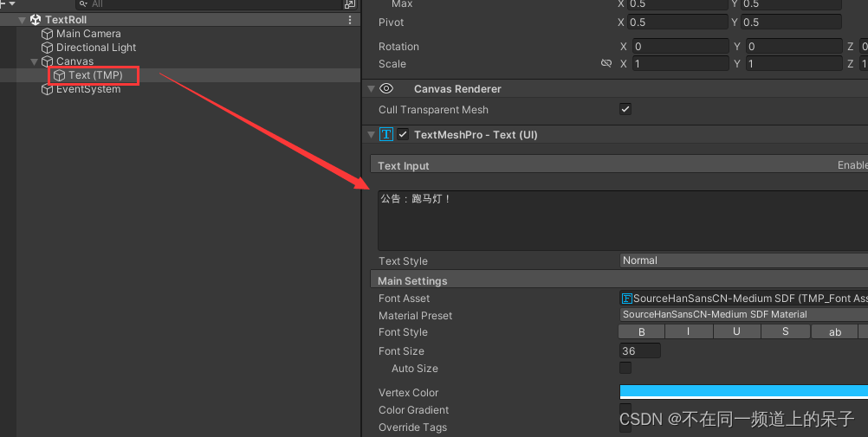Click the Canvas Renderer eye icon
This screenshot has height=437, width=868.
click(386, 88)
